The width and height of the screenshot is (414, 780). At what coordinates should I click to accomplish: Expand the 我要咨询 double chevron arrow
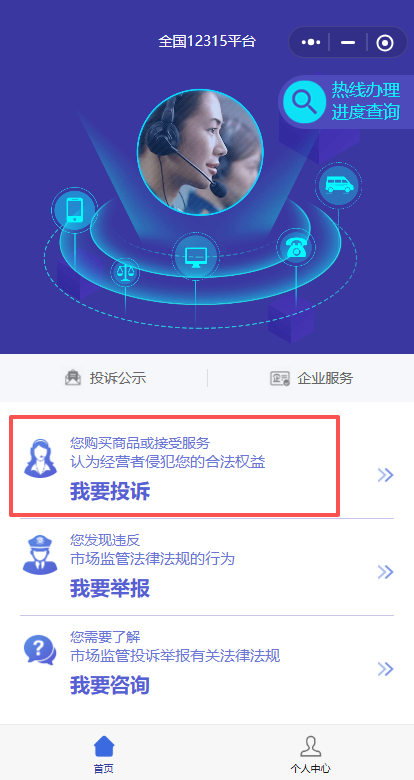tap(385, 669)
